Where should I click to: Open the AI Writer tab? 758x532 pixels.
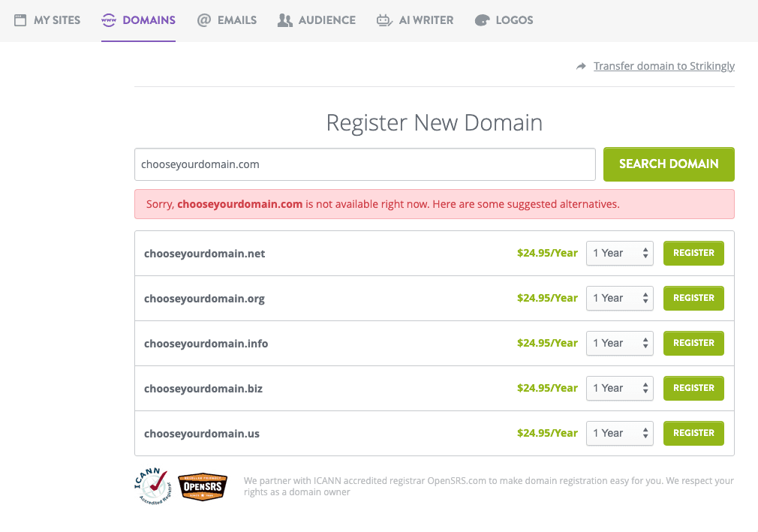pyautogui.click(x=415, y=20)
